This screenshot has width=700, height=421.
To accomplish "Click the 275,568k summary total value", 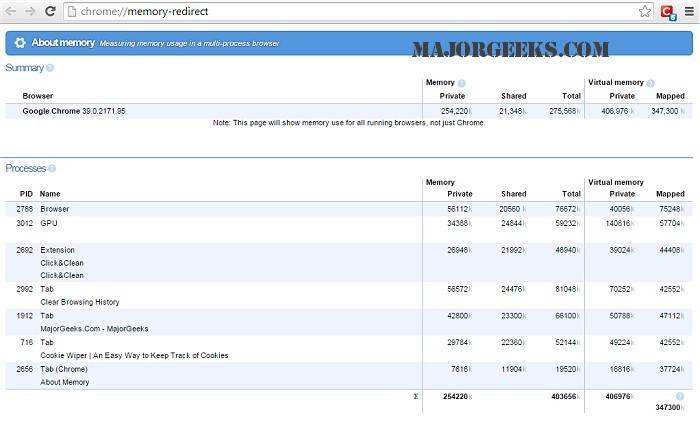I will (564, 111).
